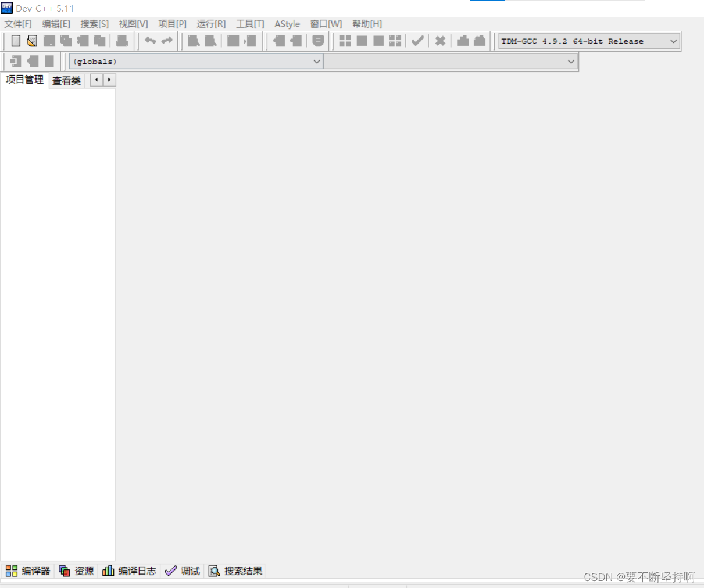This screenshot has width=704, height=588.
Task: Click the New file icon in toolbar
Action: tap(16, 41)
